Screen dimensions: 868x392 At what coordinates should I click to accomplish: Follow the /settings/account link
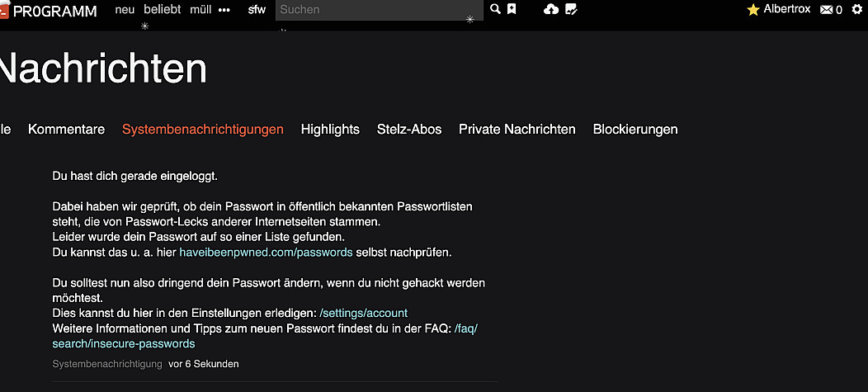point(363,313)
